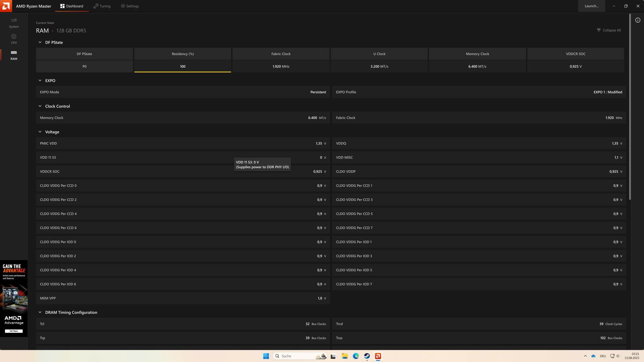
Task: Collapse the DRAM Timing Configuration section
Action: coord(40,312)
